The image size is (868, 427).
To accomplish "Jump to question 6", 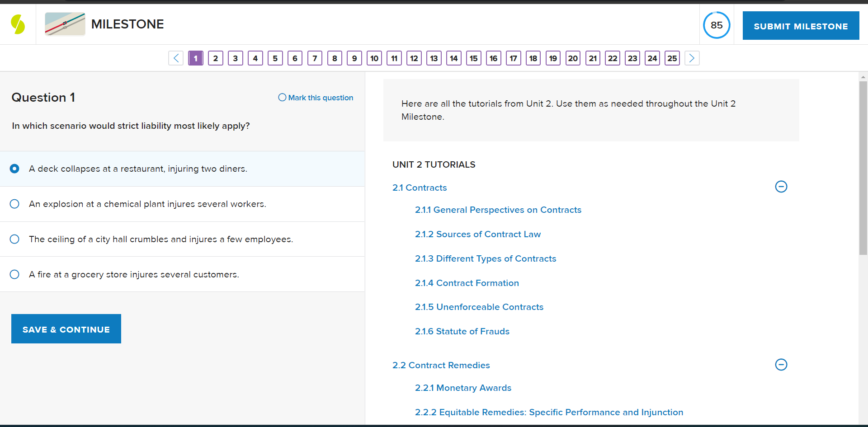I will [295, 58].
